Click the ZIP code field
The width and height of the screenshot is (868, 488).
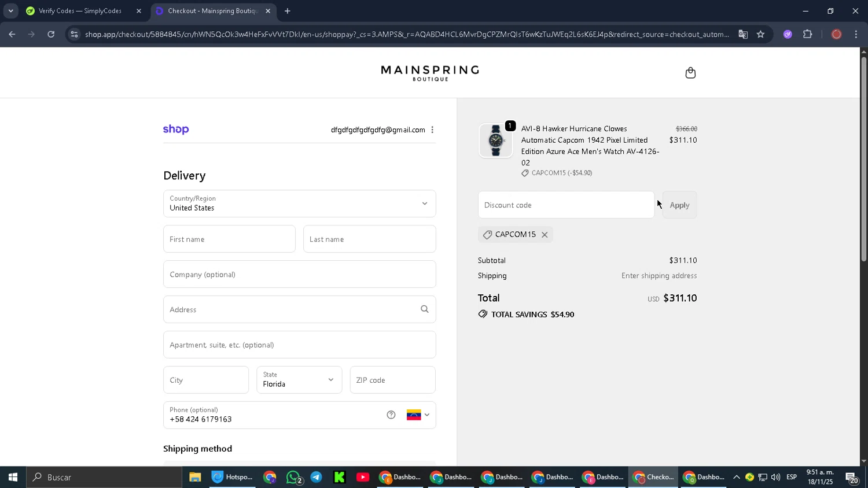[392, 380]
